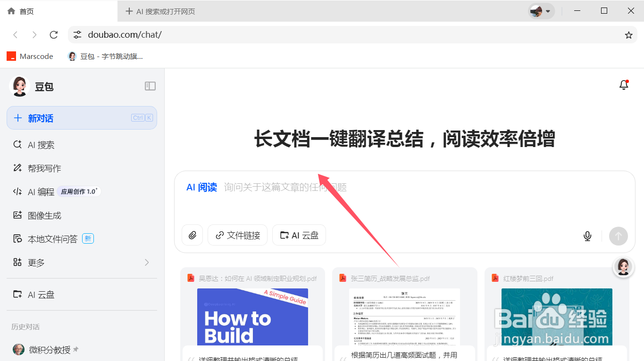644x361 pixels.
Task: Open 本地文件问答 in sidebar
Action: [x=82, y=239]
